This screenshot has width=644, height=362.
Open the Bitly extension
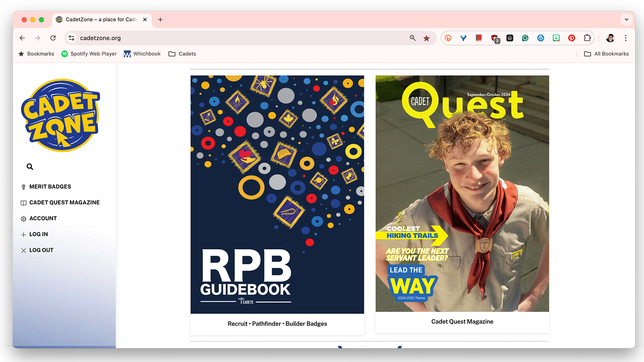[448, 38]
